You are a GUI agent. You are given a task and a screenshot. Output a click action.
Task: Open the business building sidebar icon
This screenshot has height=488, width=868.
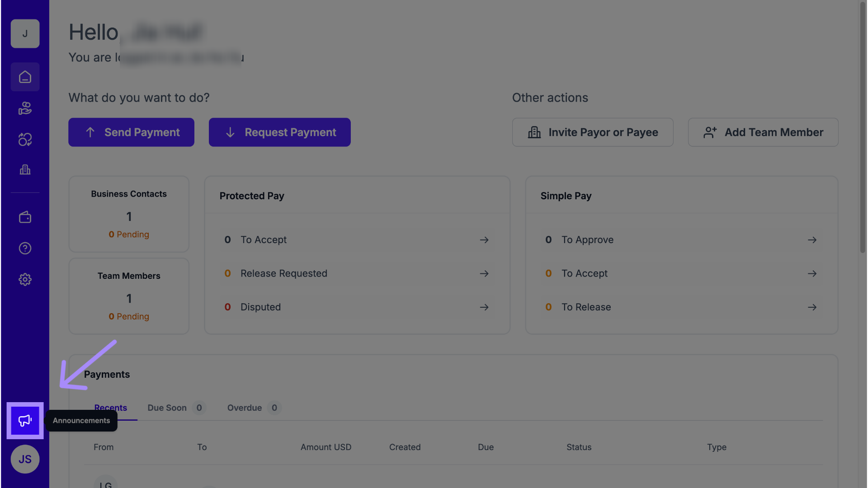[25, 170]
